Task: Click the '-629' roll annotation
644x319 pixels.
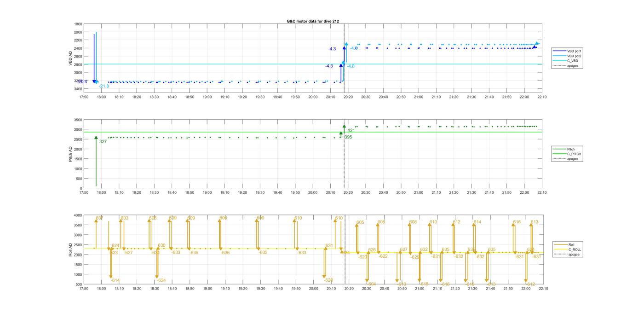Action: click(415, 257)
